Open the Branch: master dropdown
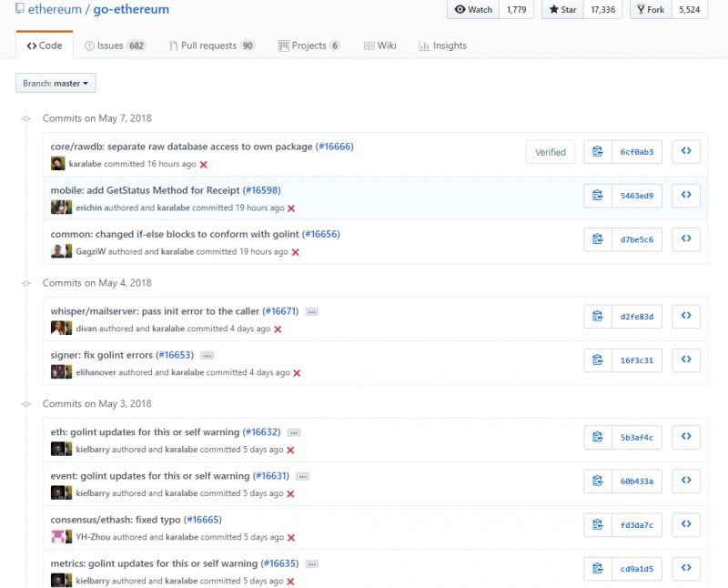728x588 pixels. (x=56, y=83)
